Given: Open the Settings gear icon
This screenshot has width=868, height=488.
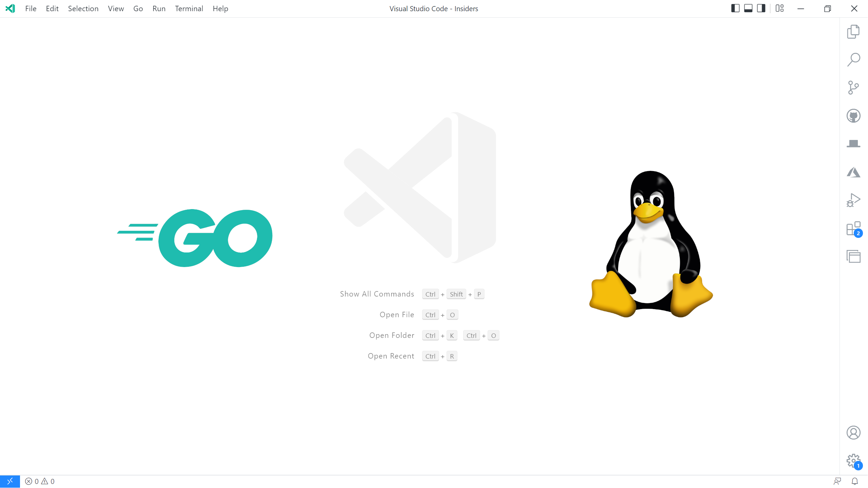Looking at the screenshot, I should pyautogui.click(x=854, y=461).
